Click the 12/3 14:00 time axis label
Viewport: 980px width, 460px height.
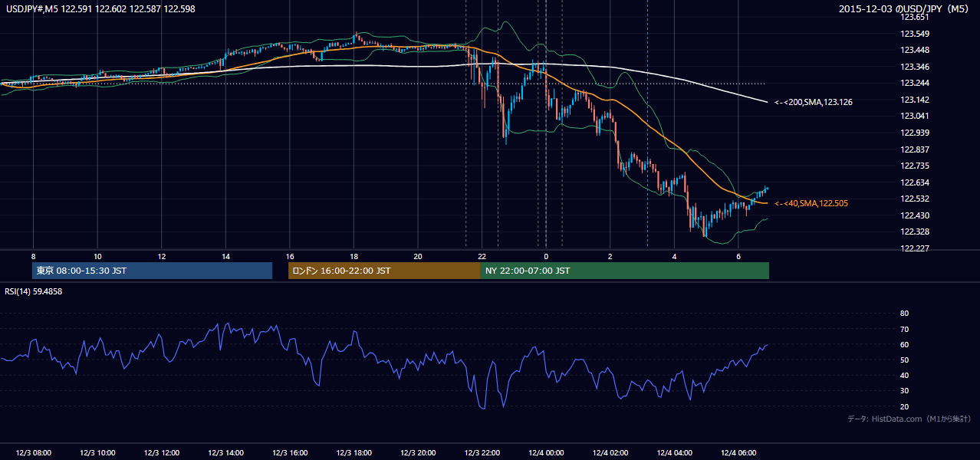[x=225, y=453]
